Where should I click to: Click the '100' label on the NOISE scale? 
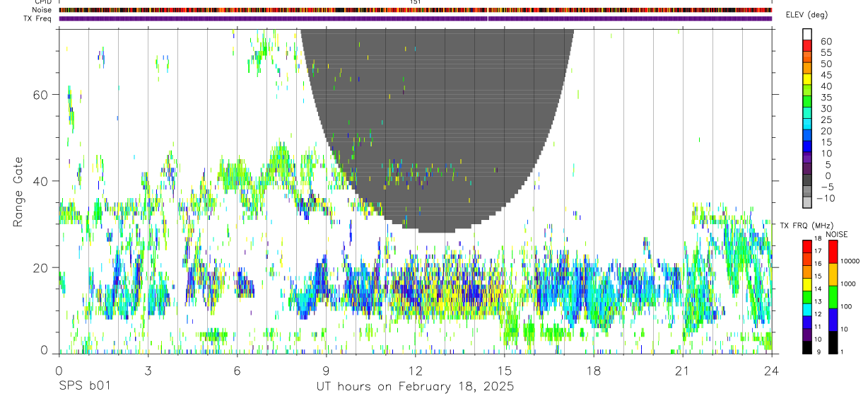point(847,306)
